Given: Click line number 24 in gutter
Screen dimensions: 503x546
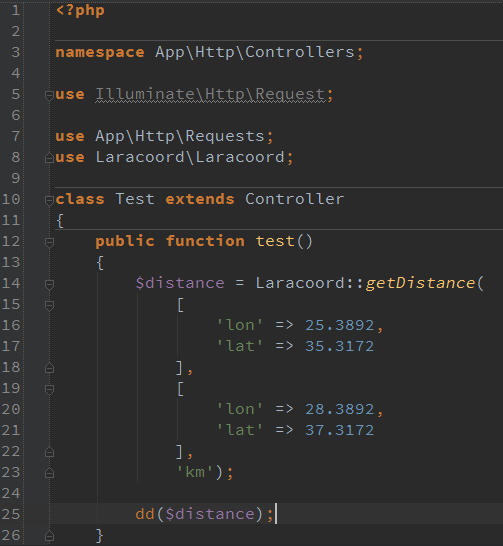Looking at the screenshot, I should pos(11,493).
